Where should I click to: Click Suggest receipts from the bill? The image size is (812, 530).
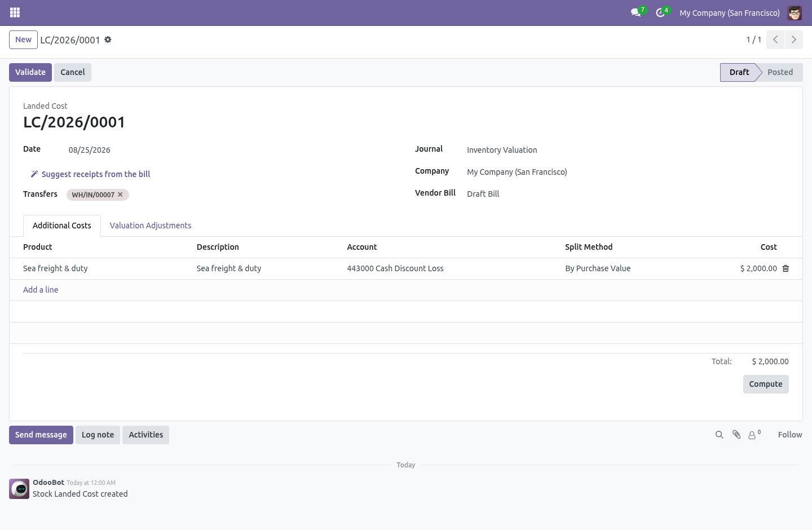click(90, 174)
